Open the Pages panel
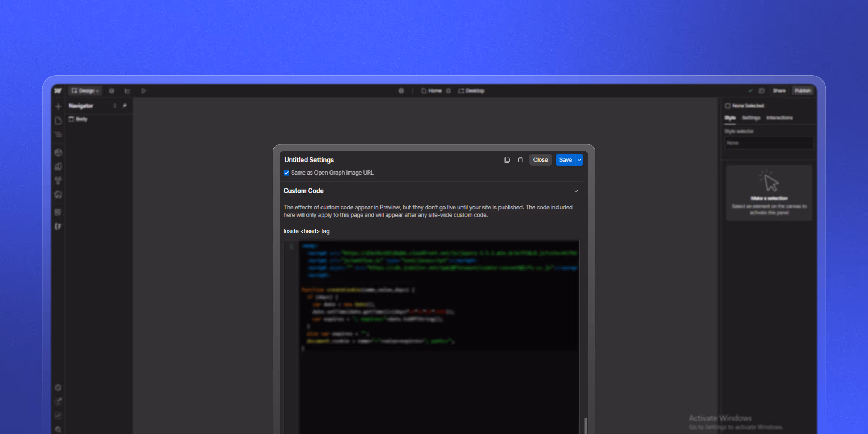This screenshot has width=868, height=434. pyautogui.click(x=58, y=120)
